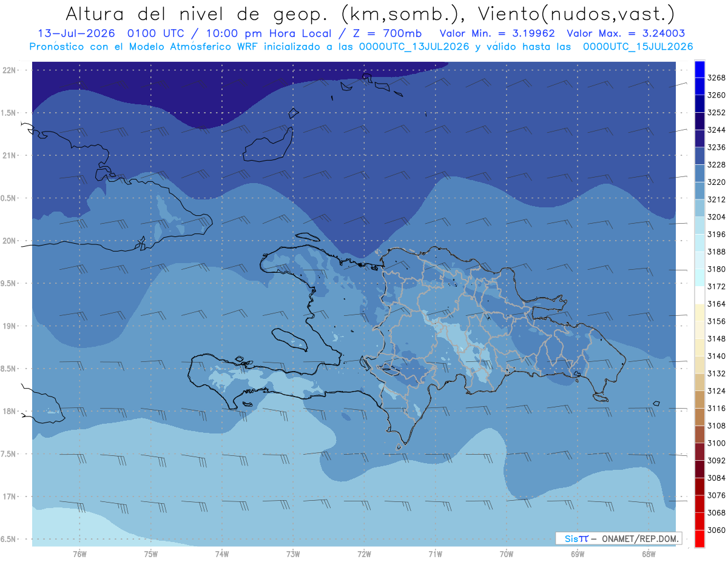
Task: Click the white swatch between 3172 and 3164
Action: [699, 295]
